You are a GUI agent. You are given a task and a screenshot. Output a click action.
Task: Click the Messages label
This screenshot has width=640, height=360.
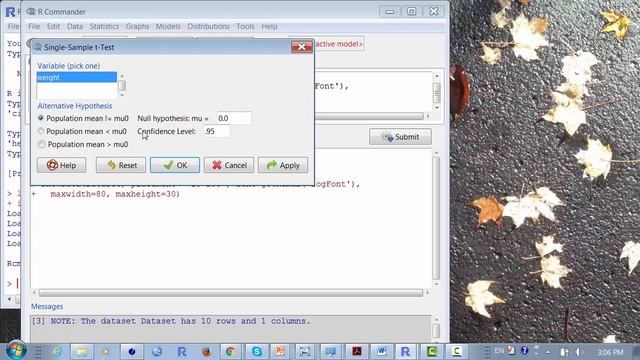(x=47, y=307)
